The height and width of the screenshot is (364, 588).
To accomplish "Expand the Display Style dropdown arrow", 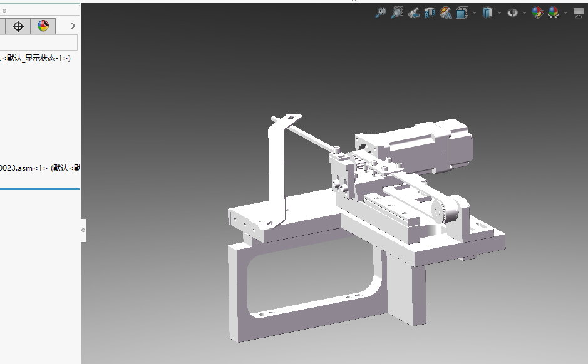I will point(499,13).
